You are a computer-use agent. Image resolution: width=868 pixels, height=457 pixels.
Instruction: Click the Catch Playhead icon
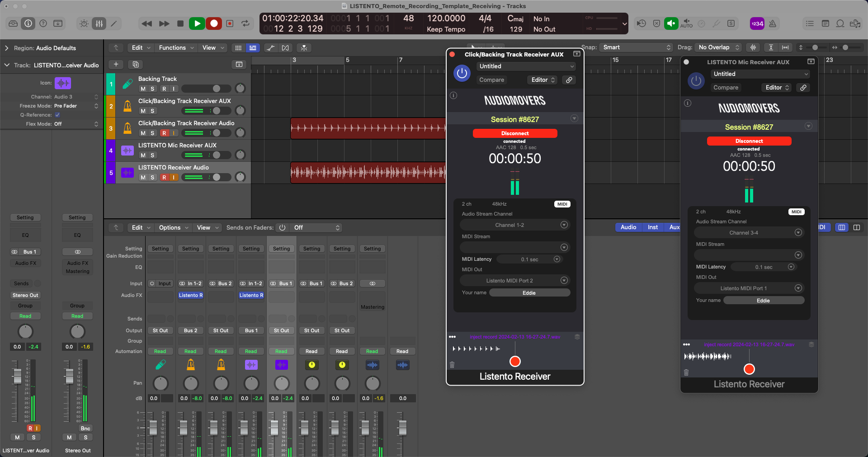coord(304,47)
